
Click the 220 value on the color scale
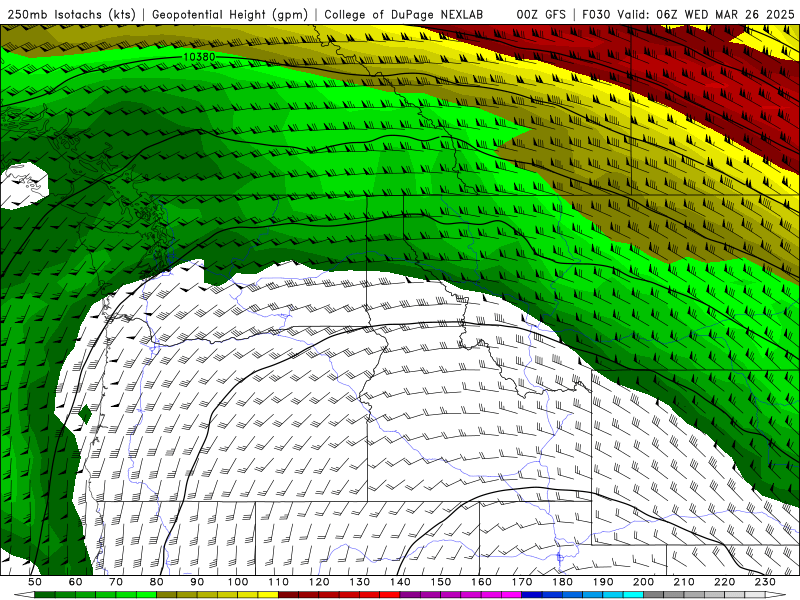[x=724, y=582]
